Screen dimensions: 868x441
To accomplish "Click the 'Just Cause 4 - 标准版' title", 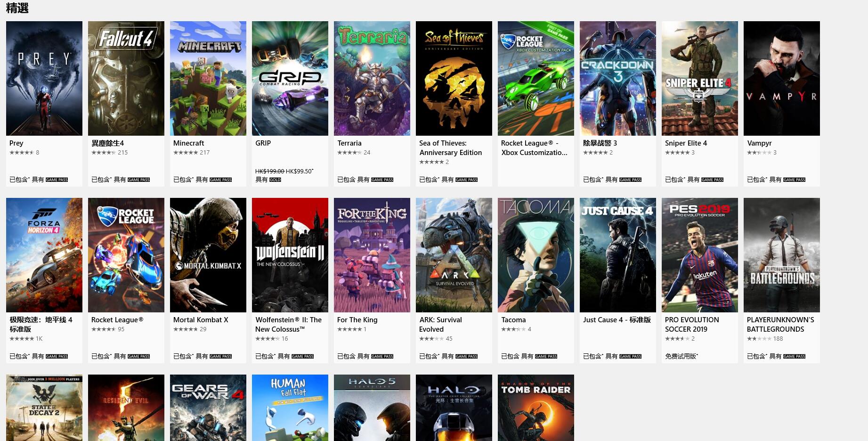I will [x=617, y=320].
